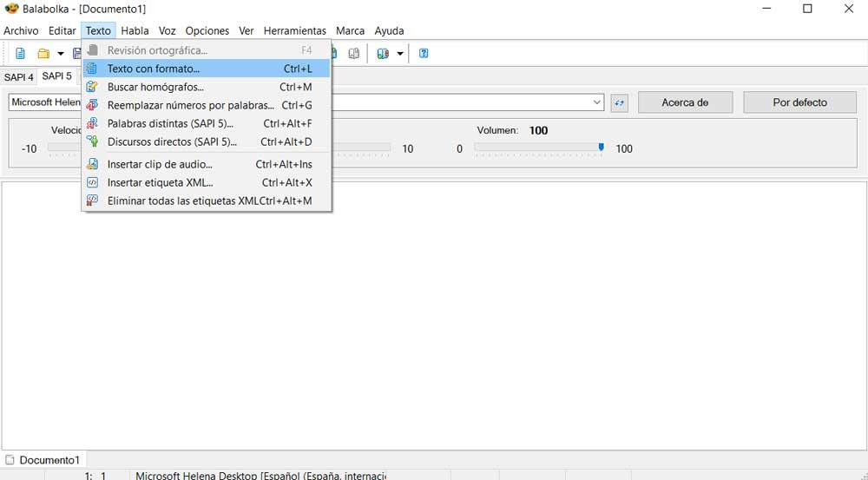Expand the Microsoft Helena voice dropdown
The image size is (868, 480).
click(x=597, y=102)
